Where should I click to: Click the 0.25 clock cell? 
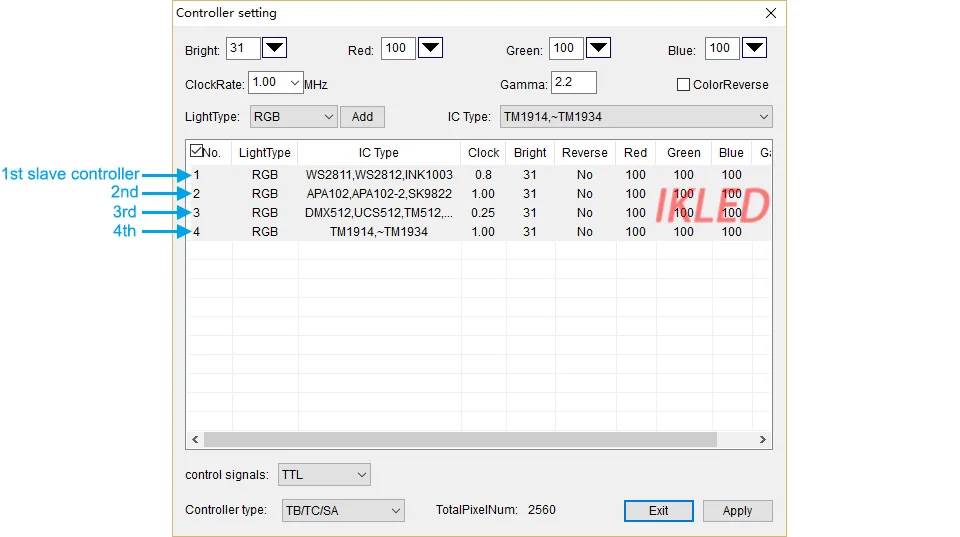483,212
